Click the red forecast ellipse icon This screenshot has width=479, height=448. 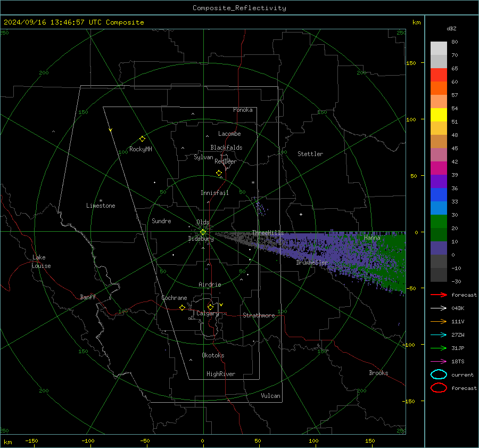point(439,388)
